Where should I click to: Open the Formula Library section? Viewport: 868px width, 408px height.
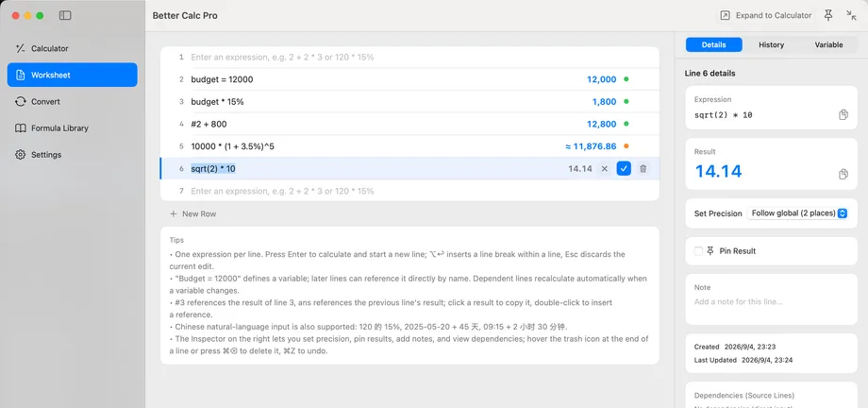pos(72,128)
